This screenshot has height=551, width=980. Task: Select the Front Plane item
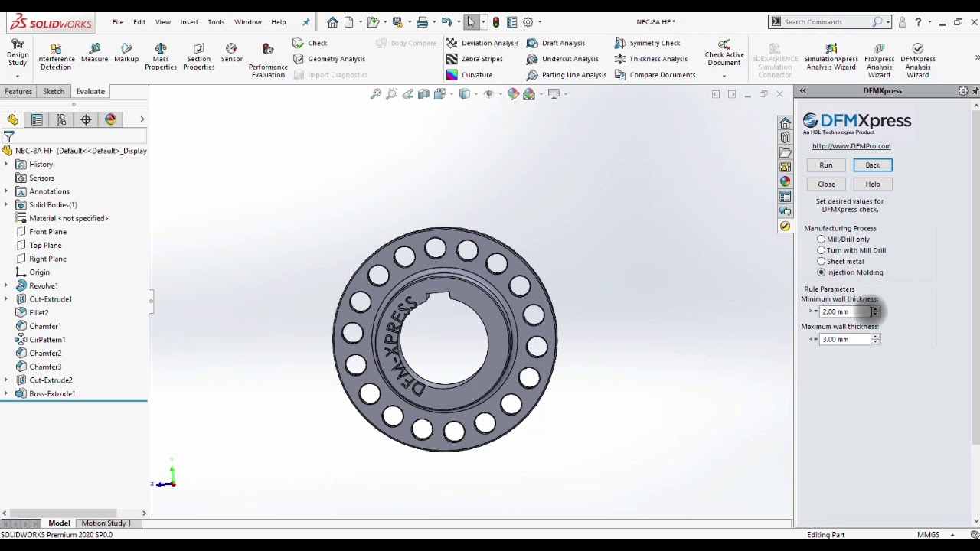[47, 232]
